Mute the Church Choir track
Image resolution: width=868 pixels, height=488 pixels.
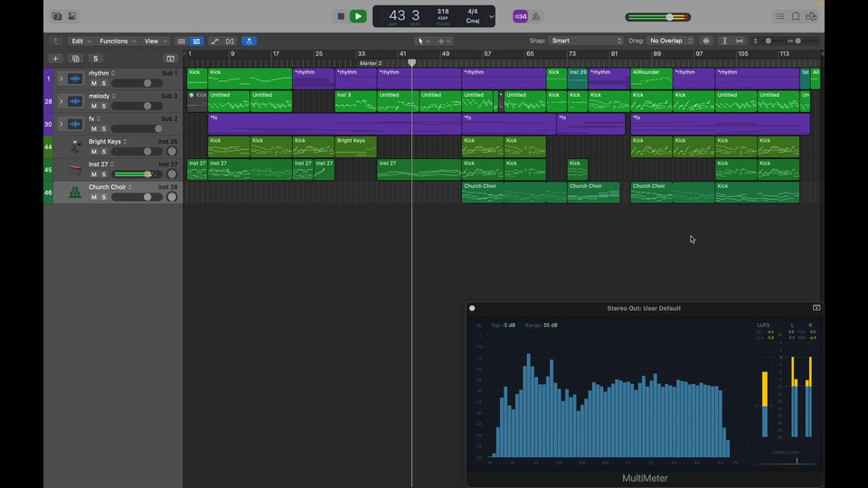click(x=93, y=197)
